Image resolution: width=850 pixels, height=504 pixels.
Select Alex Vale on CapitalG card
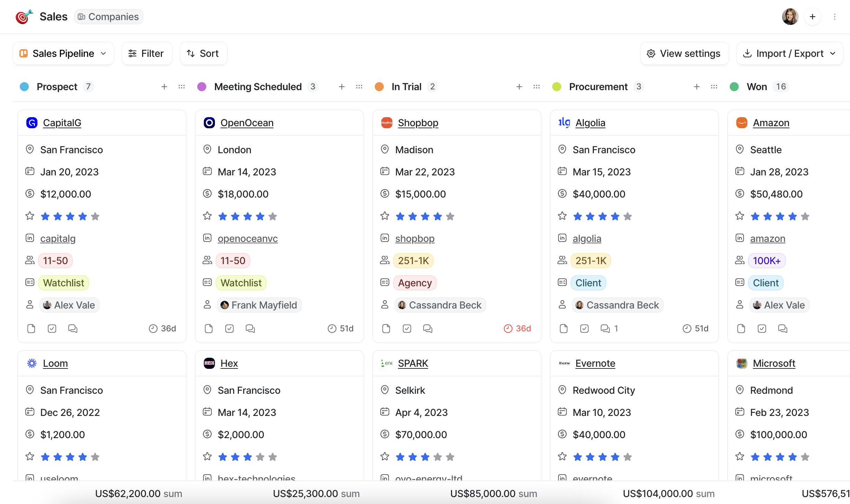[70, 305]
